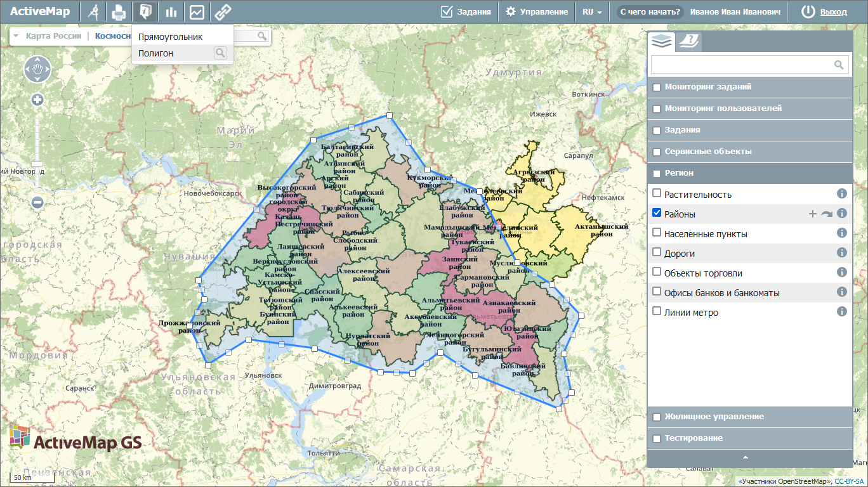Viewport: 868px width, 487px height.
Task: Click the chain link share icon
Action: [222, 11]
